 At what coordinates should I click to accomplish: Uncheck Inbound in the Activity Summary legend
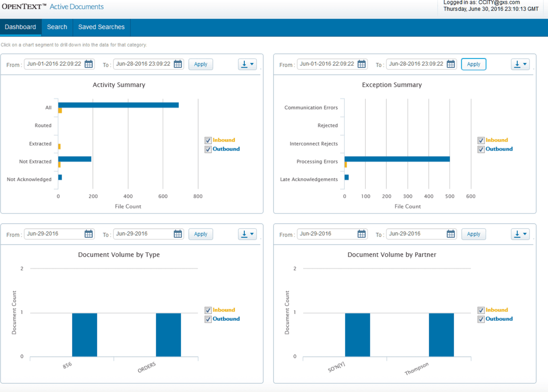pyautogui.click(x=208, y=140)
